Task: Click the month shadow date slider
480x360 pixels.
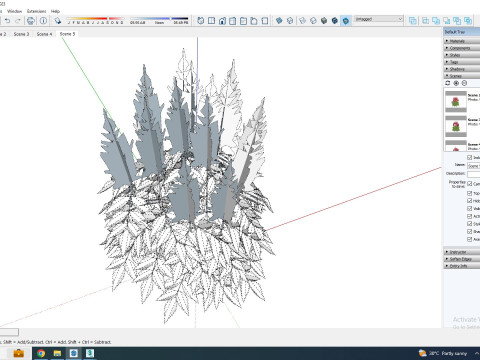Action: click(95, 19)
